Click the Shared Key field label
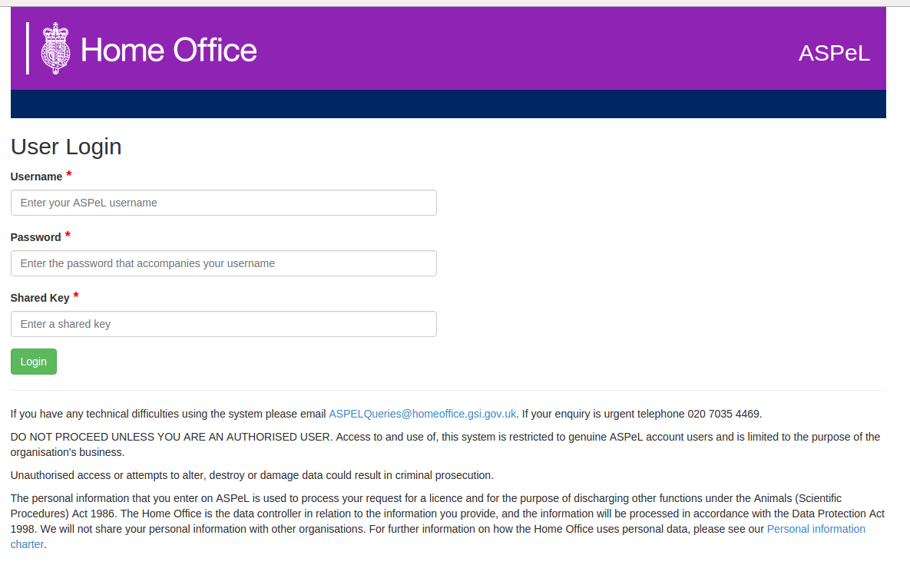 tap(40, 298)
